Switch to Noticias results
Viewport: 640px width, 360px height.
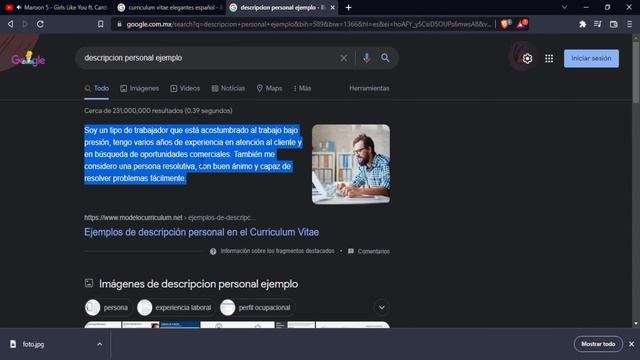[228, 88]
